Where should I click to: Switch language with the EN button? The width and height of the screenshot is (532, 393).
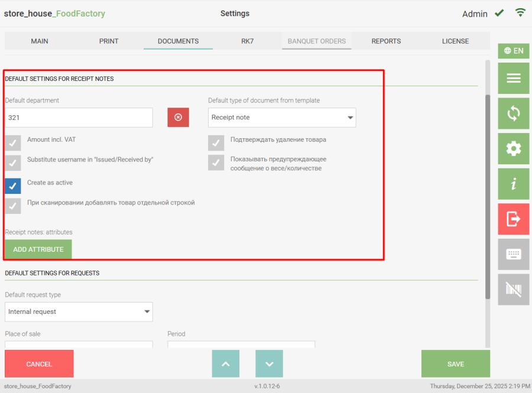tap(513, 51)
